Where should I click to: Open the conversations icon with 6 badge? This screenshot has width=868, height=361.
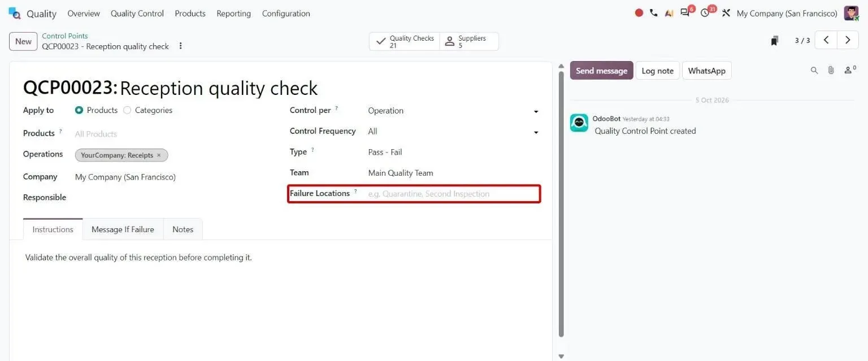pos(687,12)
